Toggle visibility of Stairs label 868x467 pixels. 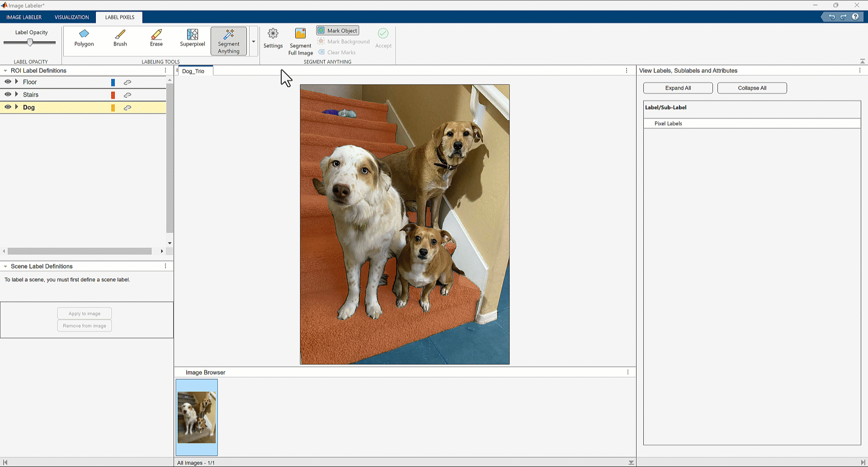coord(8,95)
